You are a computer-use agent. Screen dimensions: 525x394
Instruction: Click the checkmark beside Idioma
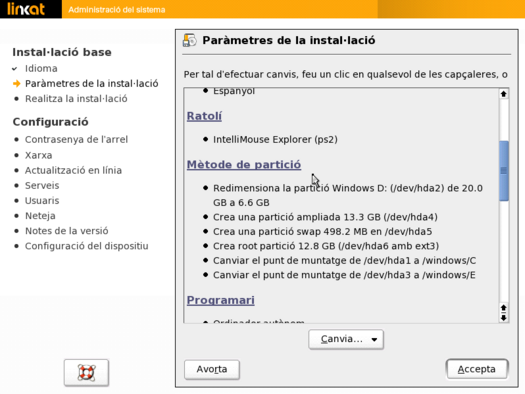tap(14, 69)
